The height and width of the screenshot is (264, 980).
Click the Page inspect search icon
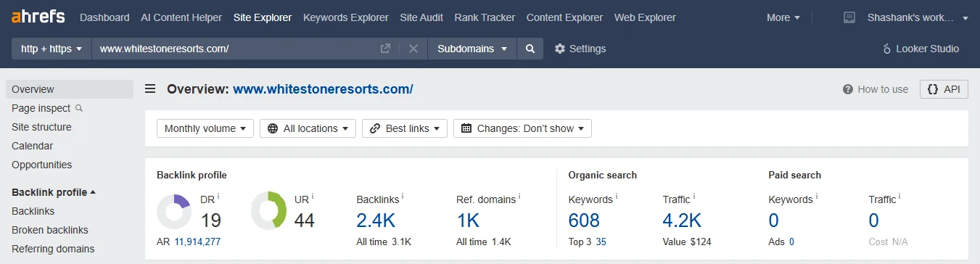coord(79,108)
